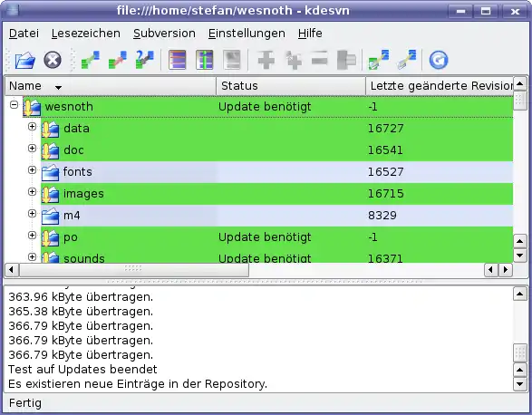Screen dimensions: 532x415
Task: Click the striped log view toolbar icon
Action: (178, 60)
